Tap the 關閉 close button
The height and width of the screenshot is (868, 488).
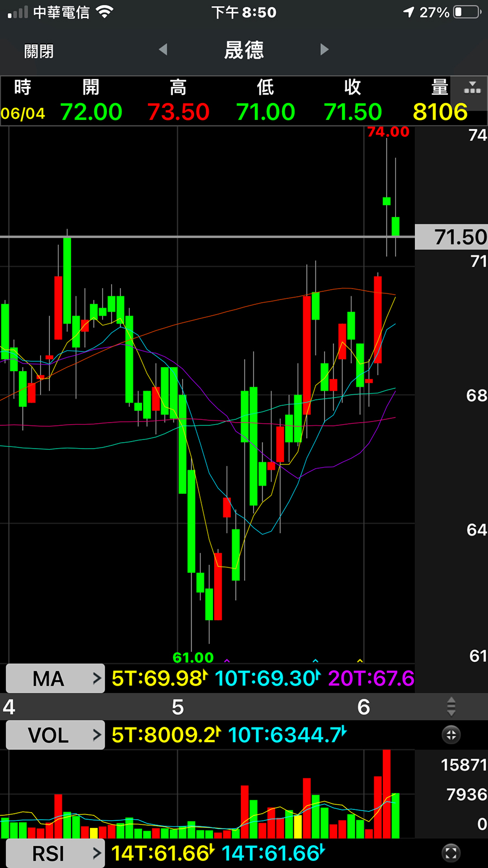pyautogui.click(x=39, y=51)
